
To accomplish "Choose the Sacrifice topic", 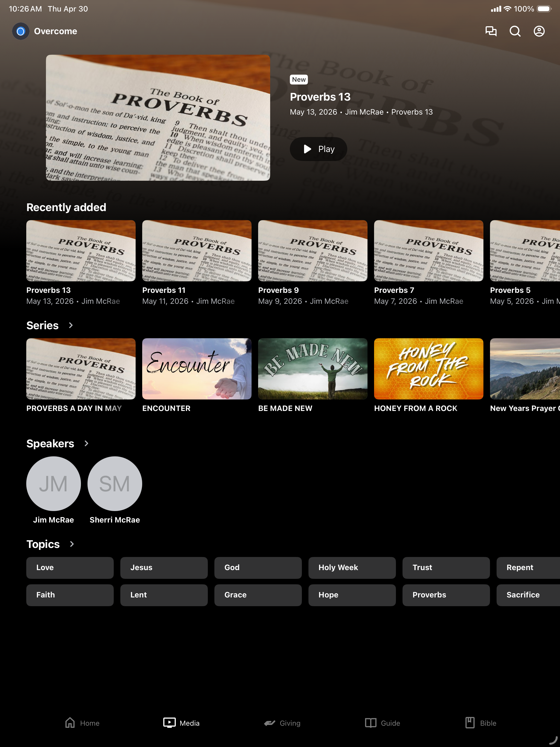I will [528, 595].
